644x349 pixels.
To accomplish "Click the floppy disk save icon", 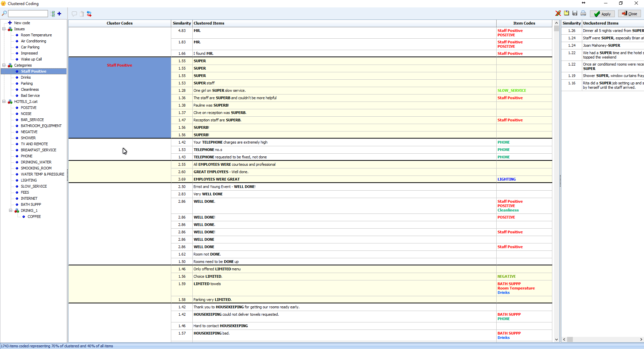I will coord(575,13).
